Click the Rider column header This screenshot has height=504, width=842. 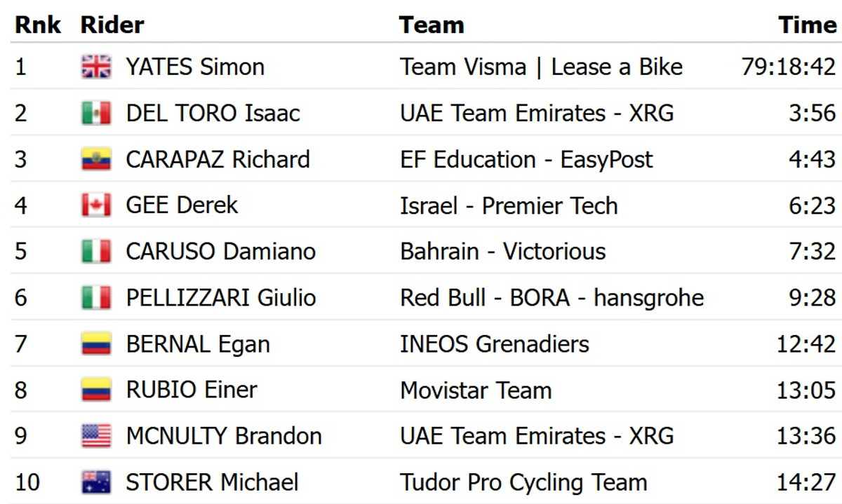(112, 25)
